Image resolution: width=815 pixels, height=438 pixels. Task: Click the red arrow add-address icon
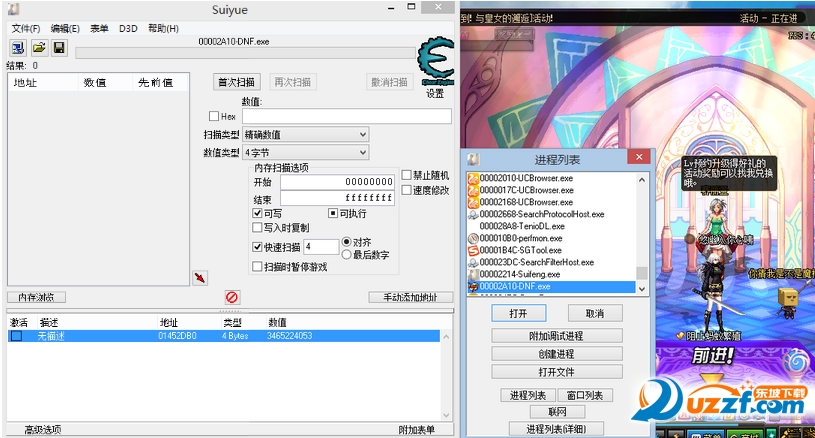(200, 277)
